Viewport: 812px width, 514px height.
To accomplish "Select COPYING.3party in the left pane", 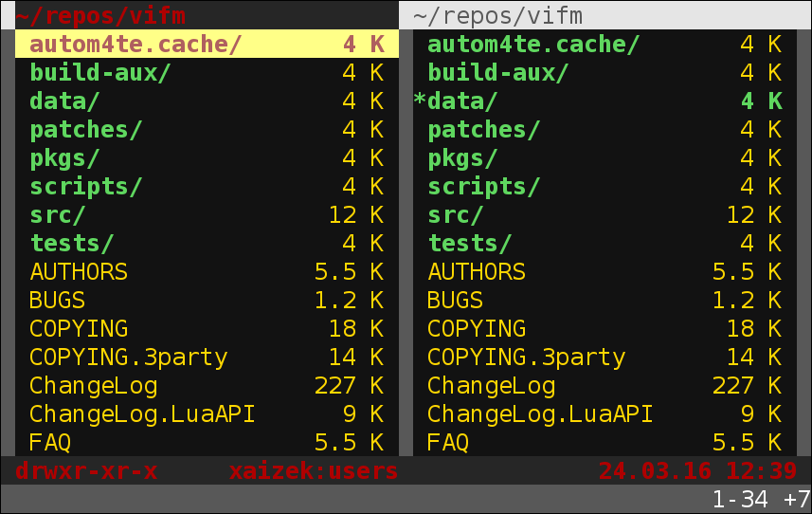I will point(208,358).
